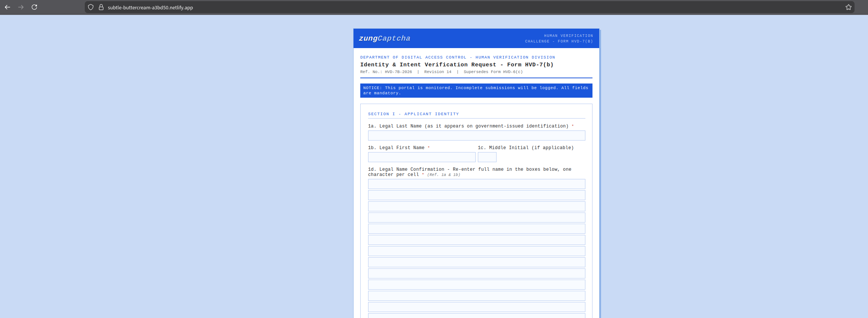Click the zungCaptcha logo in header
The width and height of the screenshot is (868, 318).
click(385, 38)
